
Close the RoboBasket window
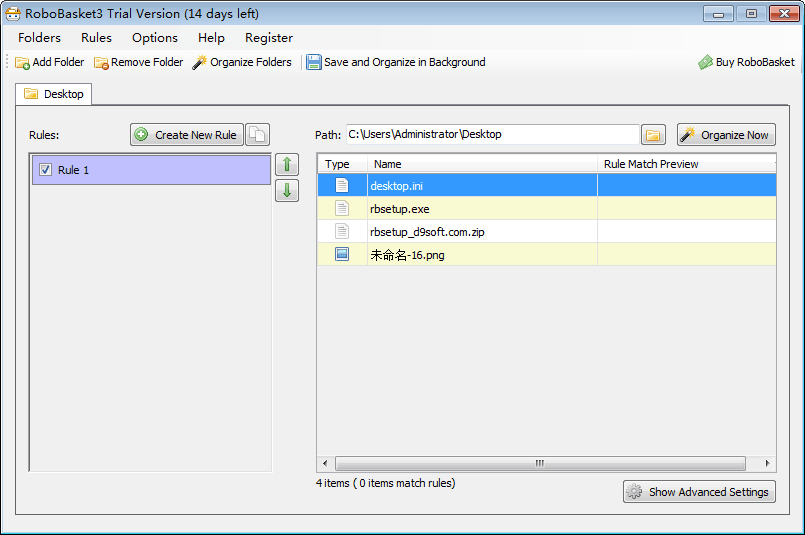click(x=784, y=14)
